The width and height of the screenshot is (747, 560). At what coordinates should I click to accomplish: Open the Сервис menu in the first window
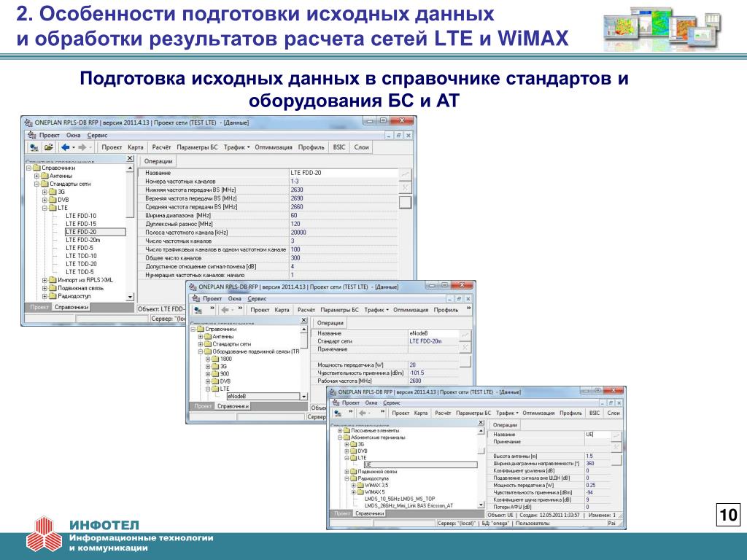pos(97,135)
